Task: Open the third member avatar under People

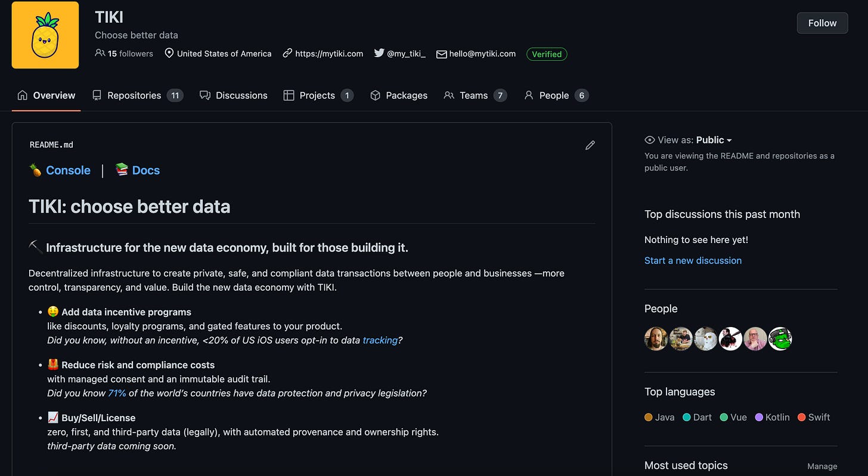Action: 706,339
